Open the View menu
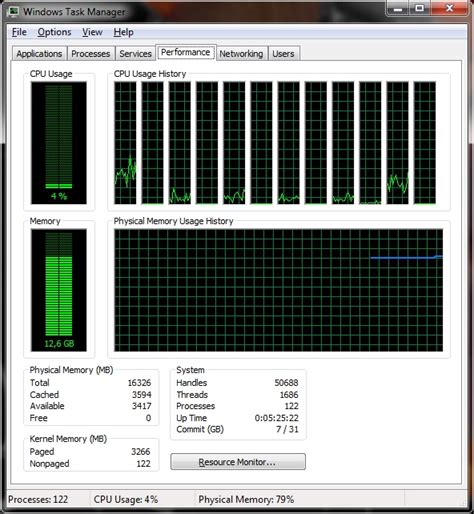 click(92, 32)
